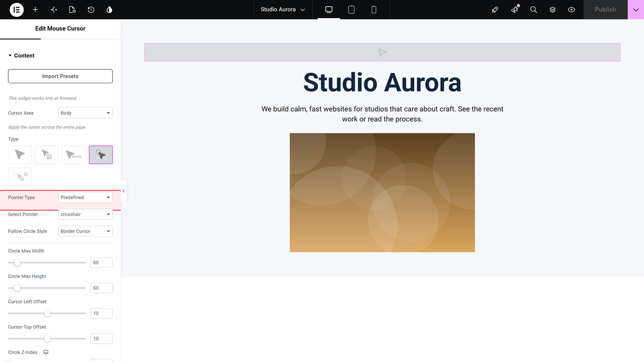Click the Add Element plus icon

tap(35, 10)
